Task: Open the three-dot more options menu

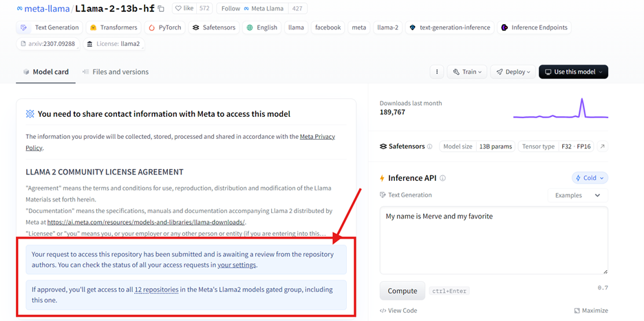Action: pyautogui.click(x=437, y=72)
